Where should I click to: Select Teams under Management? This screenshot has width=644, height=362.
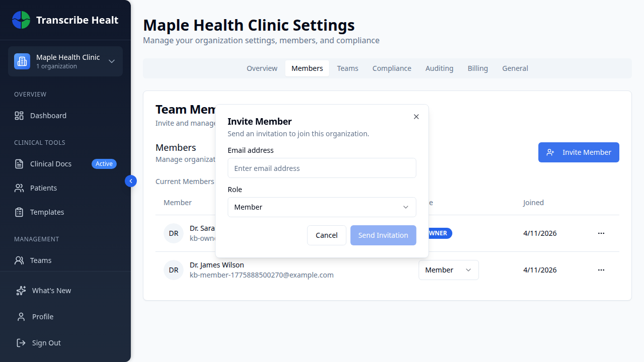(41, 260)
